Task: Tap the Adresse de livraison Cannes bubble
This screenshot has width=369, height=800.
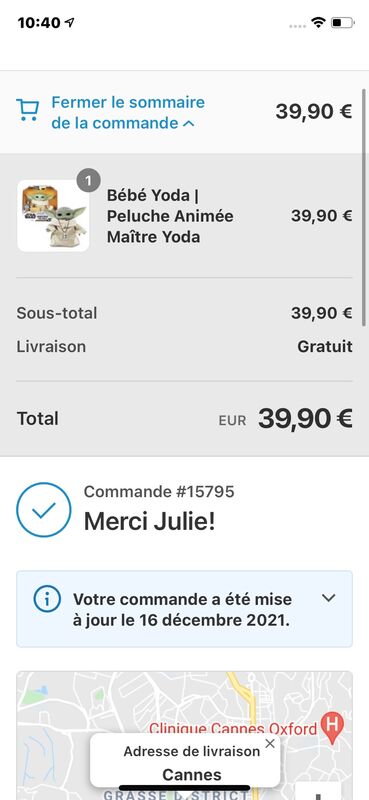Action: (185, 762)
